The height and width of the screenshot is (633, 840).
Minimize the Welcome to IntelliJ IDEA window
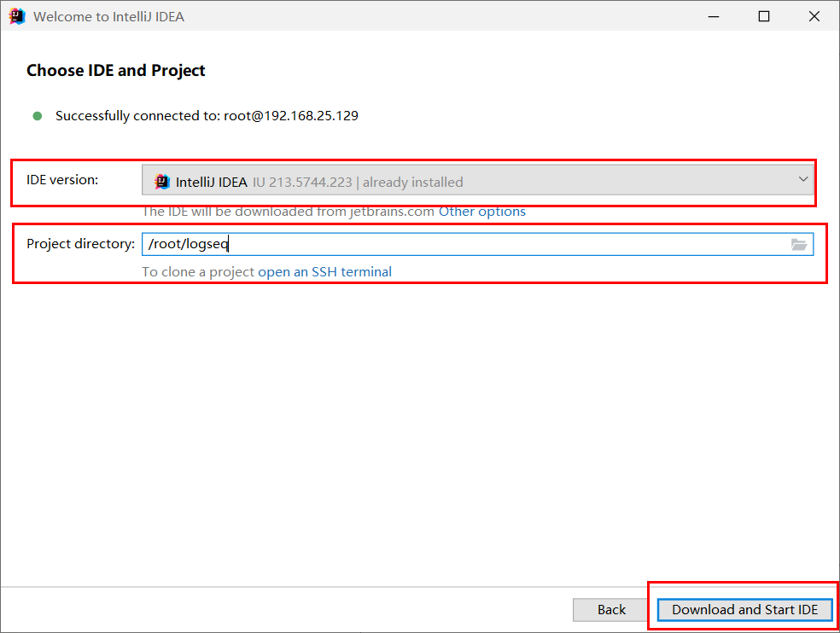[x=714, y=16]
